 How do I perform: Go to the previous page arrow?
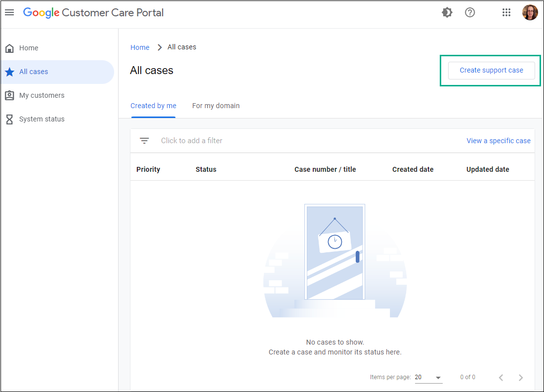(501, 378)
